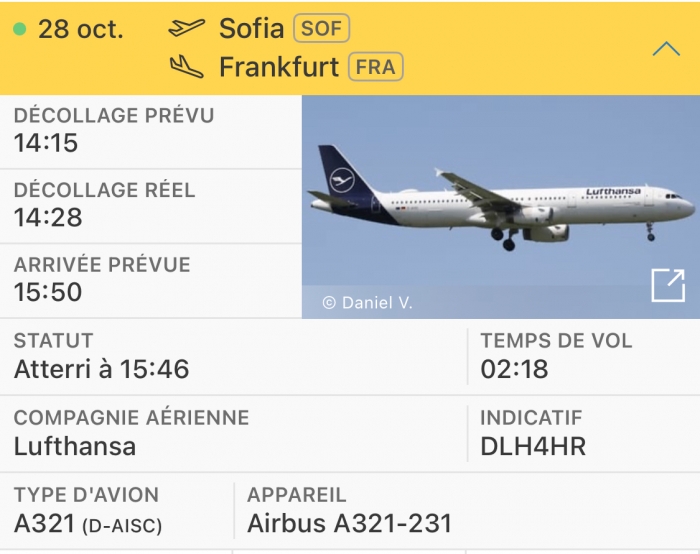Viewport: 700px width, 554px height.
Task: Select the Sofia departure city
Action: [x=251, y=28]
